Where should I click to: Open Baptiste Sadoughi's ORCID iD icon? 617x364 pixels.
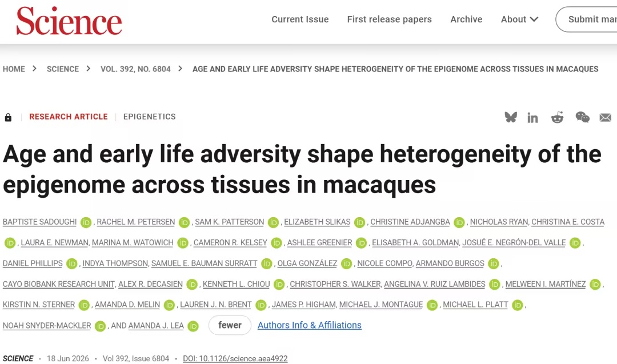86,222
